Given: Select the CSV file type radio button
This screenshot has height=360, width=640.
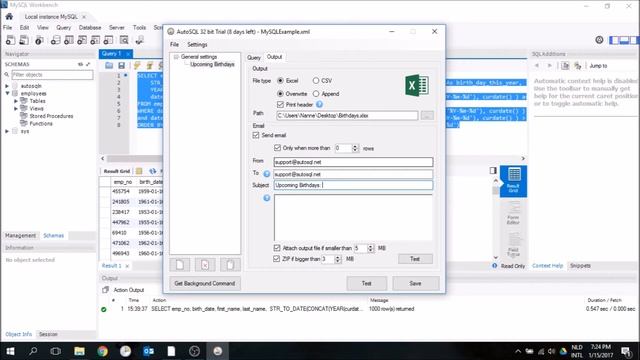Looking at the screenshot, I should [x=316, y=81].
